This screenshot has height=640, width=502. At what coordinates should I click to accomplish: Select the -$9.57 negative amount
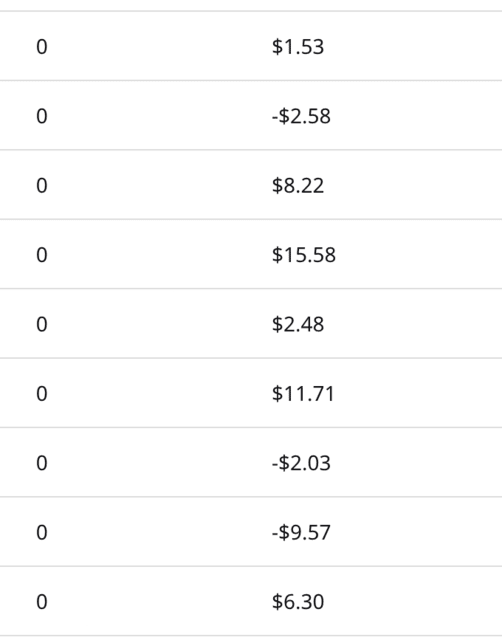click(x=301, y=532)
